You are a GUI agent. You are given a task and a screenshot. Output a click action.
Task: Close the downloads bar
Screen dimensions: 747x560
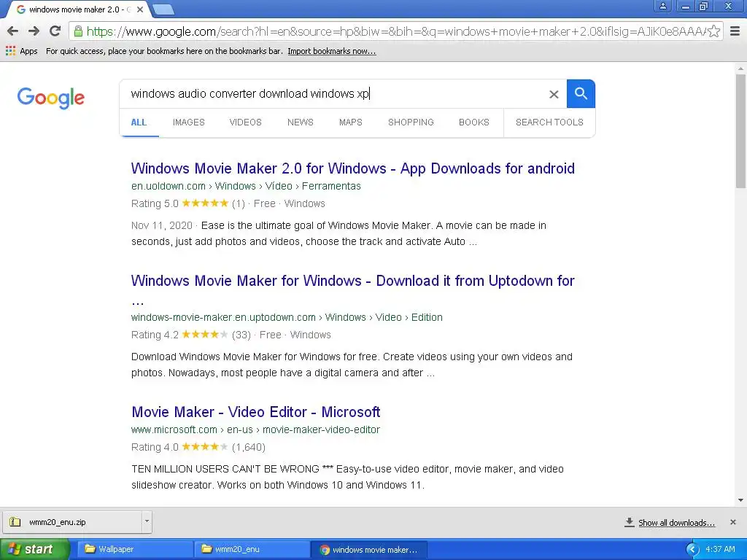point(733,522)
